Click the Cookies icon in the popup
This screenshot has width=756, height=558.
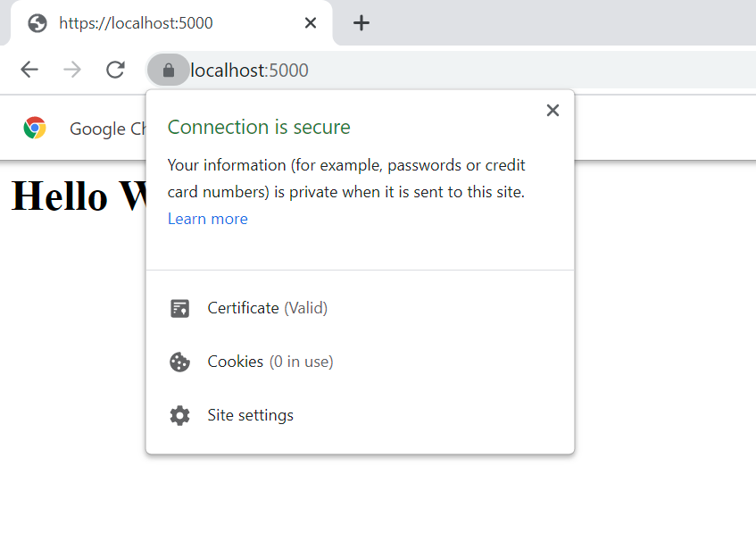pos(179,362)
